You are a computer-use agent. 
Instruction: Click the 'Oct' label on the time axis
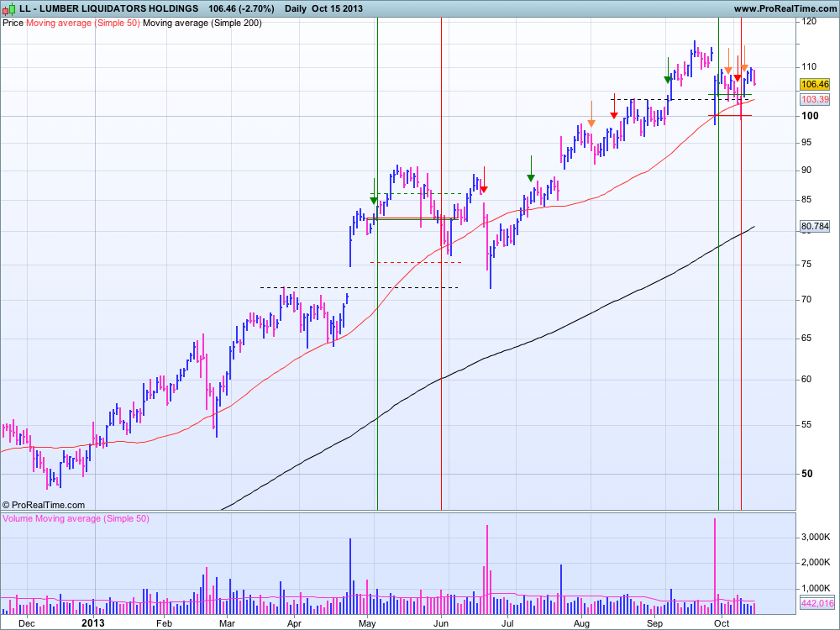coord(722,623)
